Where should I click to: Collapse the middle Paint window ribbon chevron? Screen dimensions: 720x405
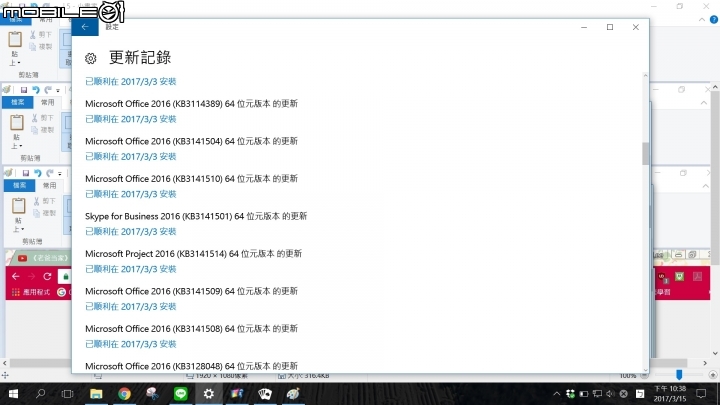click(x=704, y=103)
